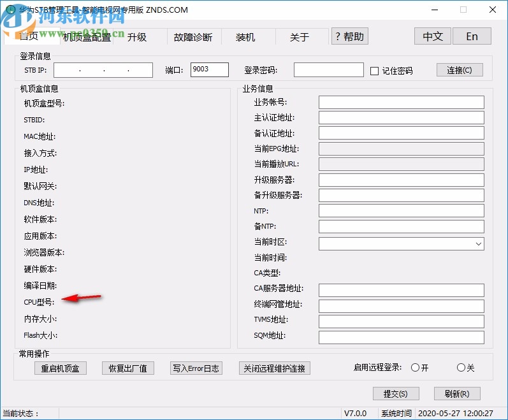
Task: Click the STB IP address field
Action: pos(103,70)
